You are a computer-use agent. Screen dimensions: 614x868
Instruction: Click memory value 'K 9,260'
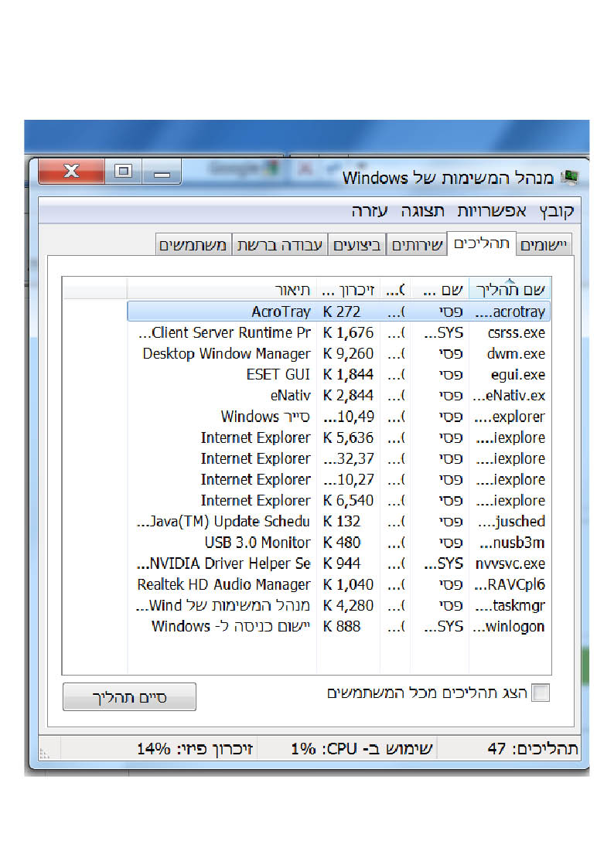[x=348, y=354]
